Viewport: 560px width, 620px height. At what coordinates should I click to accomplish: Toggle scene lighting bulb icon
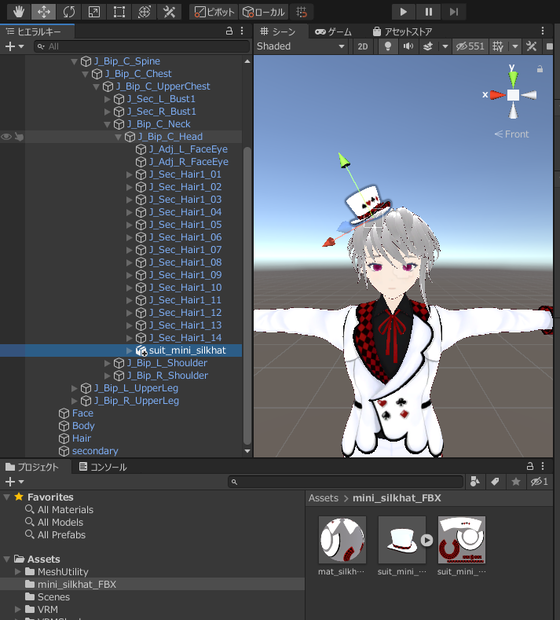point(388,46)
